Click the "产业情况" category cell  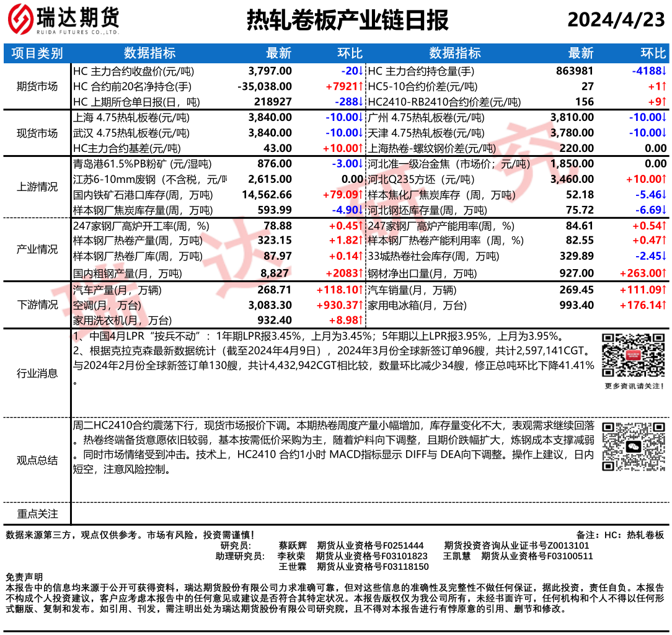pyautogui.click(x=37, y=249)
